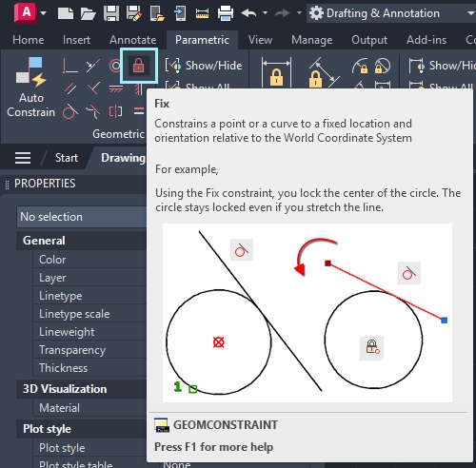
Task: Select the Transparency property row
Action: tap(90, 350)
